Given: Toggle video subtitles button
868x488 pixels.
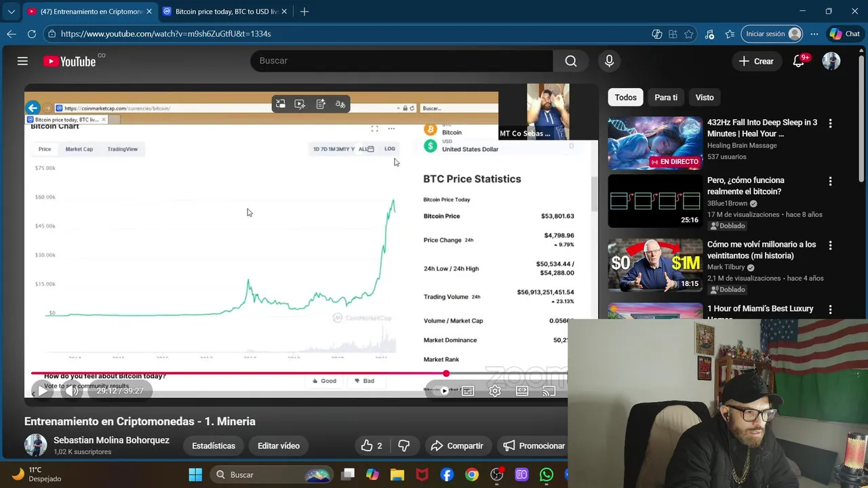Looking at the screenshot, I should [x=468, y=390].
